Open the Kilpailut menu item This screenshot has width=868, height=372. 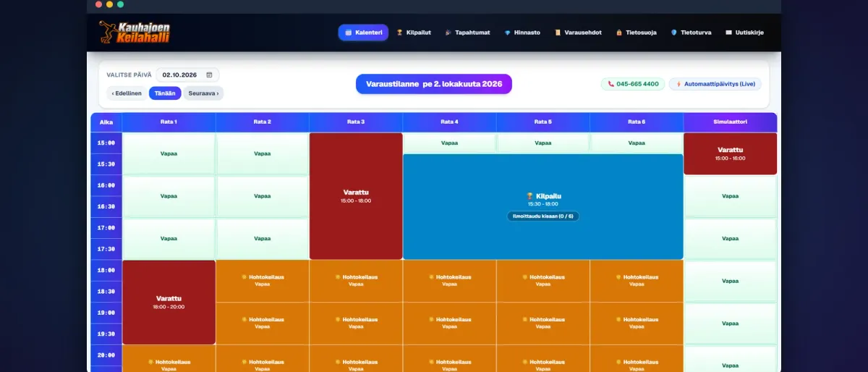tap(414, 33)
